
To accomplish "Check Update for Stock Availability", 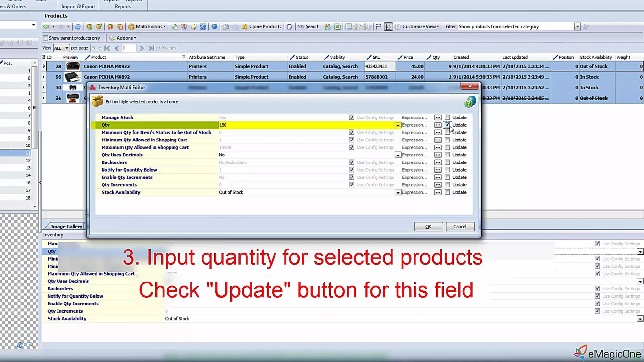I will [x=447, y=192].
